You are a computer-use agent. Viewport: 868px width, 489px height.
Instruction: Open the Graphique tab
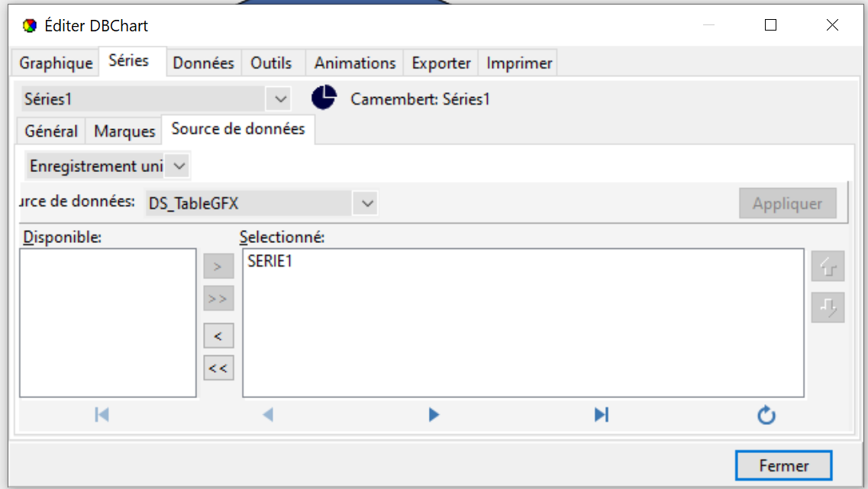point(56,63)
